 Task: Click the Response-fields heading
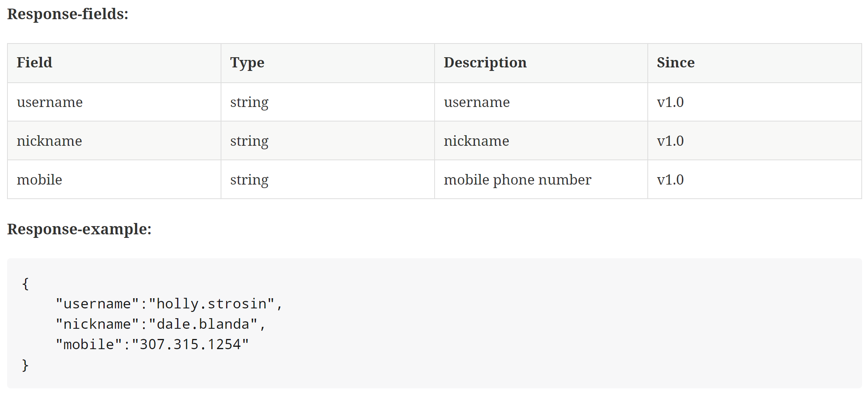pyautogui.click(x=68, y=14)
